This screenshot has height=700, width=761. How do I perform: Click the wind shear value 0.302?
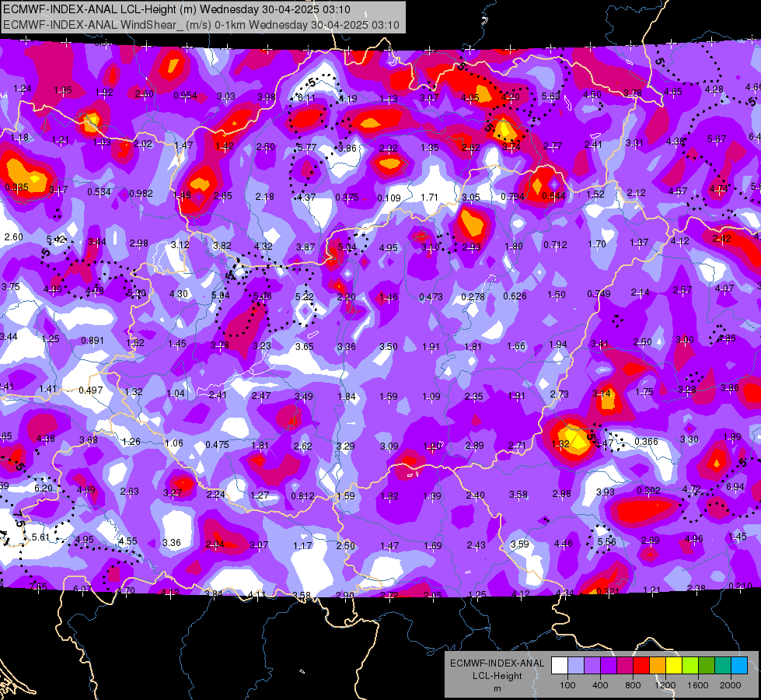[648, 490]
